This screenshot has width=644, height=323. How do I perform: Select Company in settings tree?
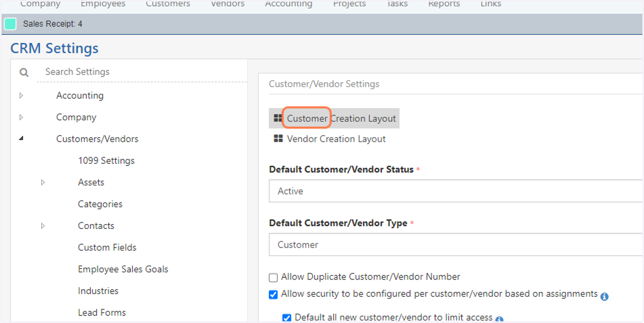[x=76, y=117]
